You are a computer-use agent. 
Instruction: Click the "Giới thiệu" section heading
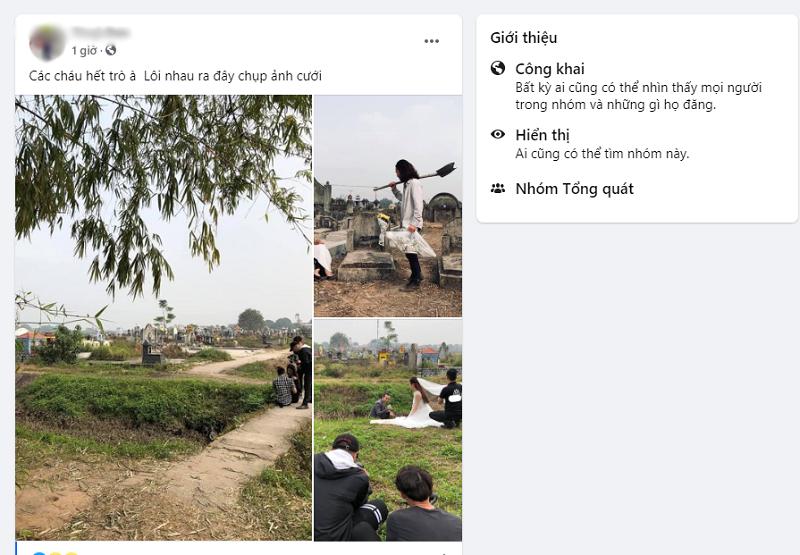[524, 38]
